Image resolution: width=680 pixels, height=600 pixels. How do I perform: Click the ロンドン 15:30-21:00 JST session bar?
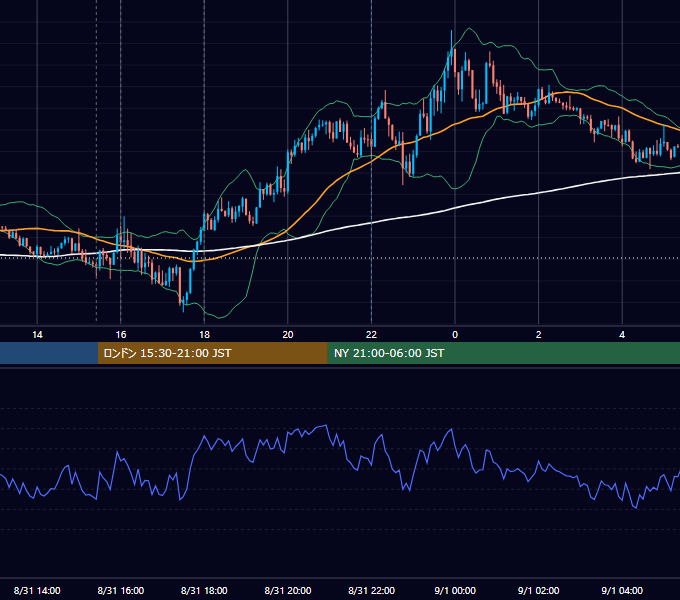pos(212,353)
